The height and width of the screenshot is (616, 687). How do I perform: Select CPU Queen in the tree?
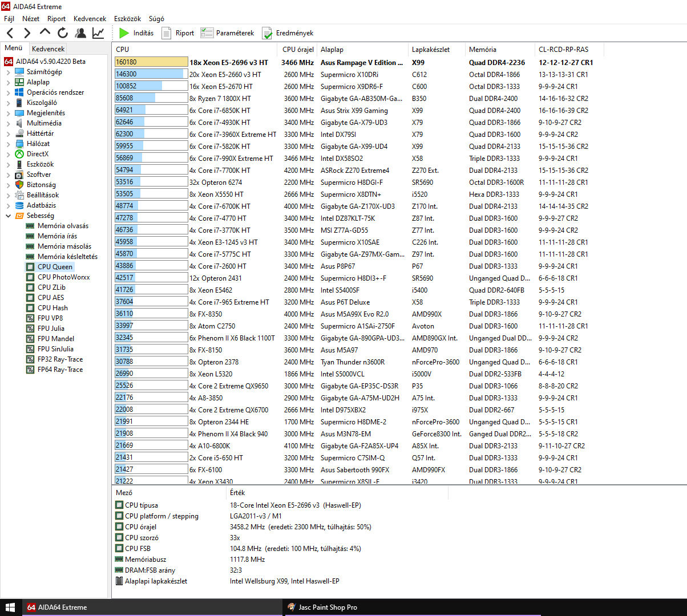55,267
